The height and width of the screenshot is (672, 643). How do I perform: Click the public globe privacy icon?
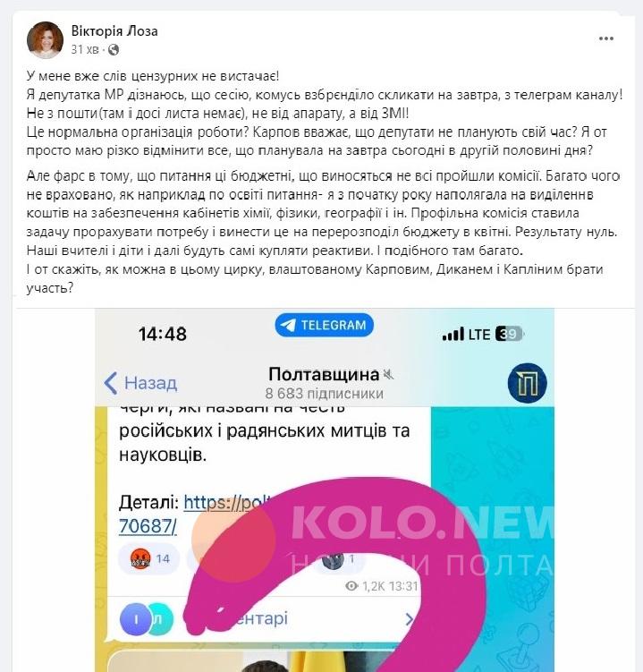tap(114, 50)
